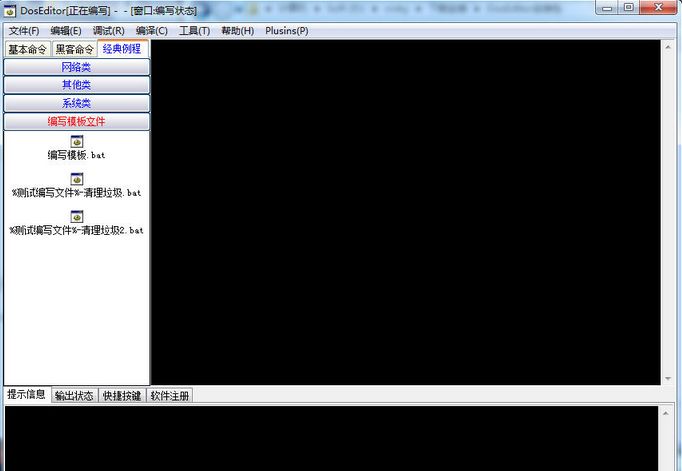Collapse the 编写模板文件 category
The height and width of the screenshot is (471, 682).
pyautogui.click(x=76, y=121)
